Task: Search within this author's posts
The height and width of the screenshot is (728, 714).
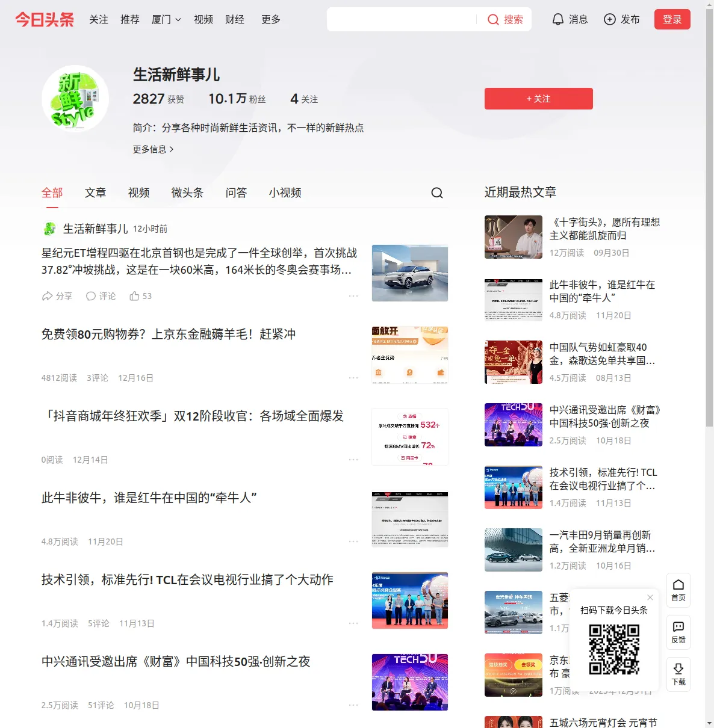Action: coord(437,193)
